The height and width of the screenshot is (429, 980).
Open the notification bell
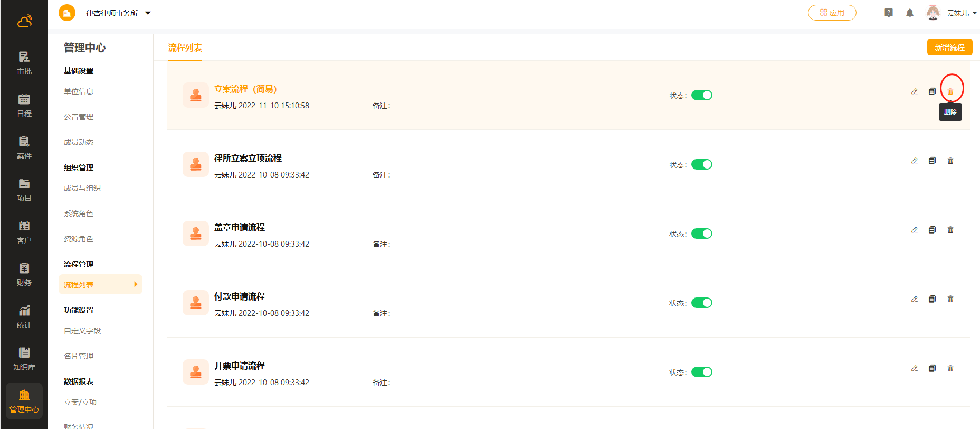(x=909, y=13)
